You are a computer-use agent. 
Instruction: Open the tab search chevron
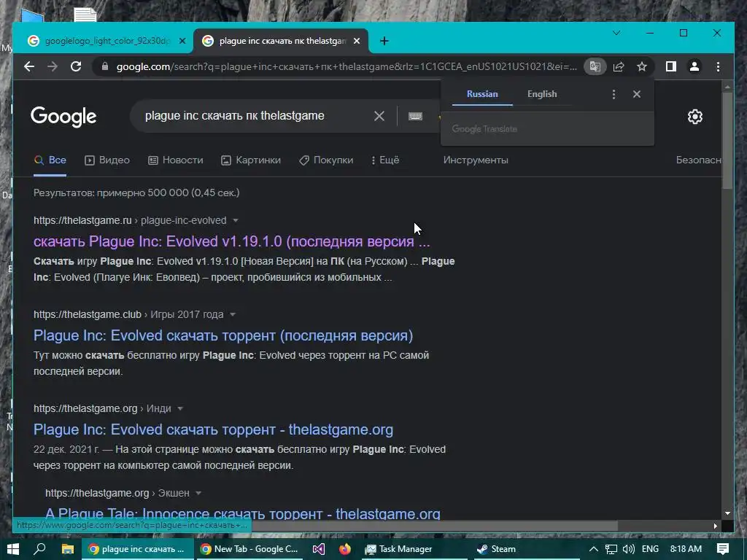point(616,33)
